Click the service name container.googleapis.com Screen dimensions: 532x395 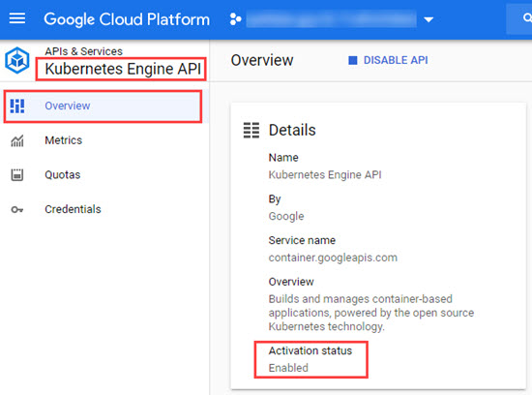tap(333, 258)
